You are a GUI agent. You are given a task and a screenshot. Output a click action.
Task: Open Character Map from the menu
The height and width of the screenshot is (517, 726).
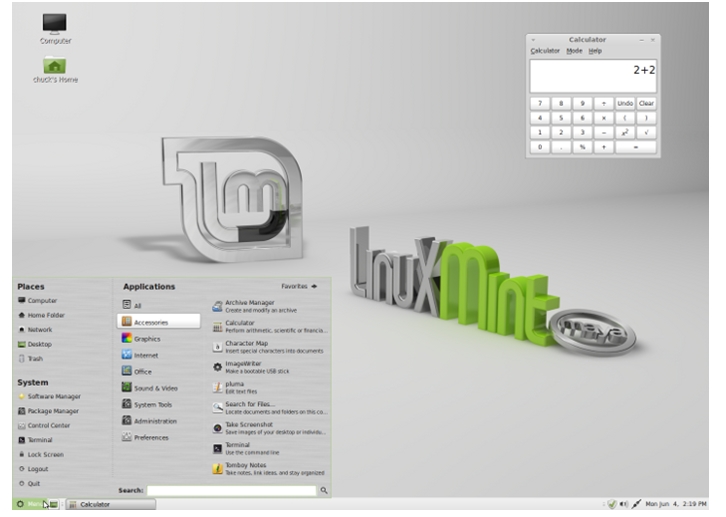tap(270, 347)
